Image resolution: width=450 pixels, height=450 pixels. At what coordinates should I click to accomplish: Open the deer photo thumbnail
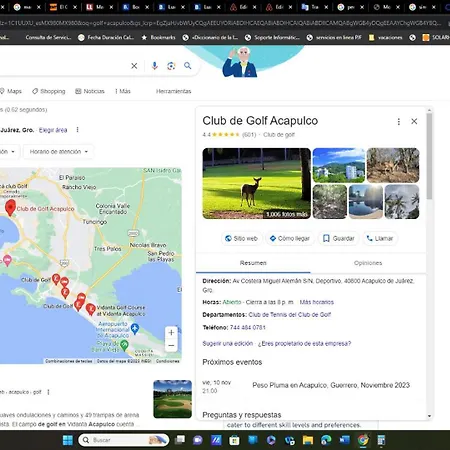pos(257,183)
